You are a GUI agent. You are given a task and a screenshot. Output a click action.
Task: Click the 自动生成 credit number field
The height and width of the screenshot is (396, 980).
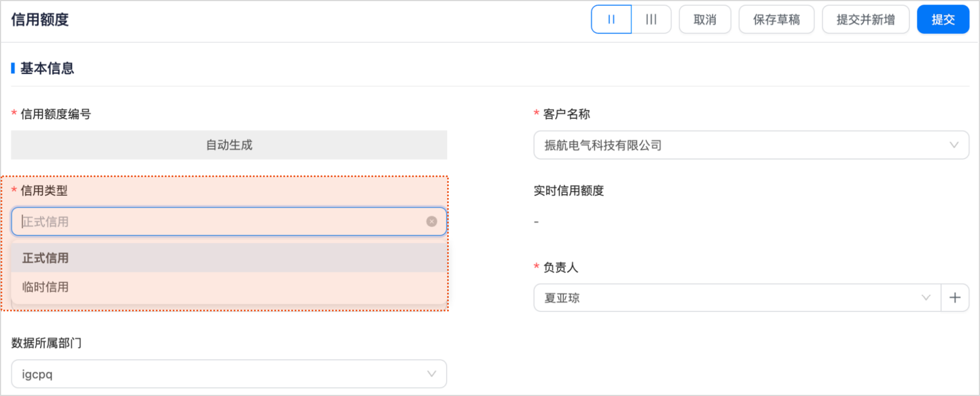coord(229,145)
